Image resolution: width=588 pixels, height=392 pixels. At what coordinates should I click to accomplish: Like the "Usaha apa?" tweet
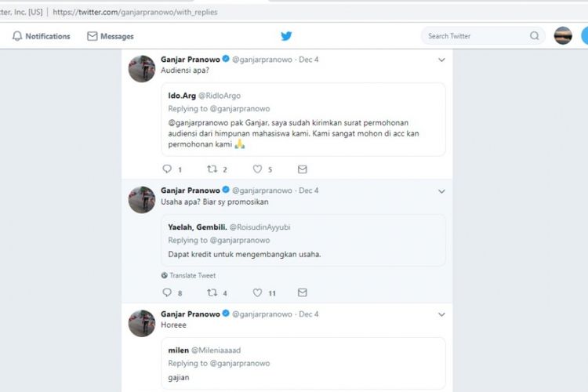(x=257, y=293)
